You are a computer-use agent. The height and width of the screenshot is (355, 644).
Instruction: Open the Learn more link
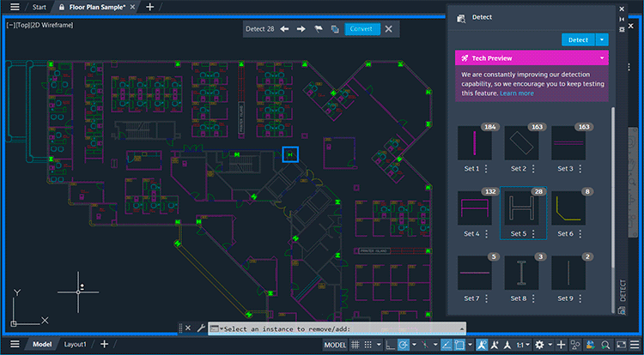517,93
